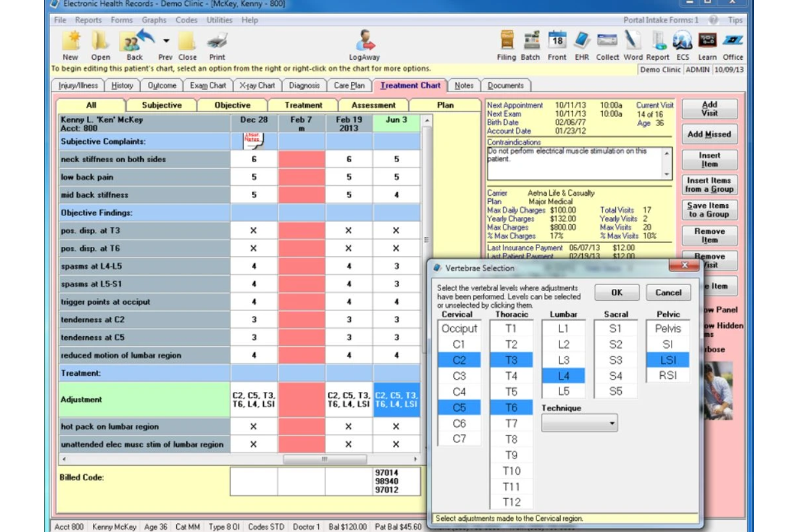Image resolution: width=798 pixels, height=532 pixels.
Task: Deselect the C5 cervical vertebra
Action: [459, 407]
